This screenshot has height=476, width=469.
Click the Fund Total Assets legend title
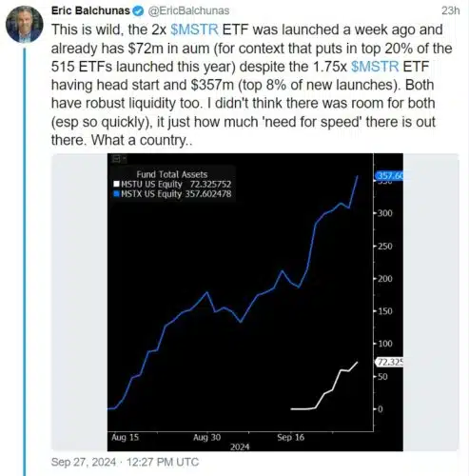(172, 174)
